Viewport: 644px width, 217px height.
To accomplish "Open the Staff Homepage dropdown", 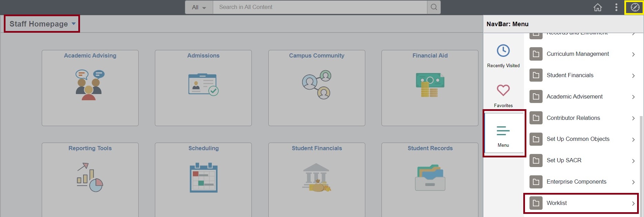I will 42,24.
